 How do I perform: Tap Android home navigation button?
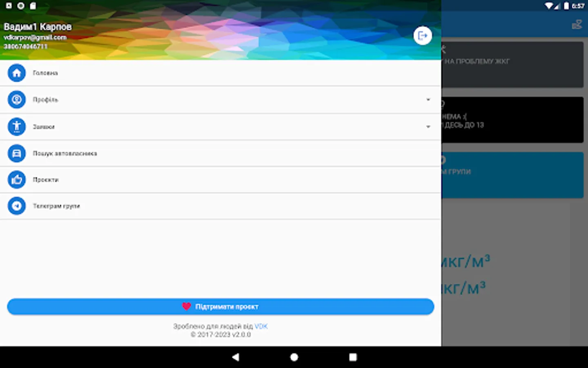294,357
